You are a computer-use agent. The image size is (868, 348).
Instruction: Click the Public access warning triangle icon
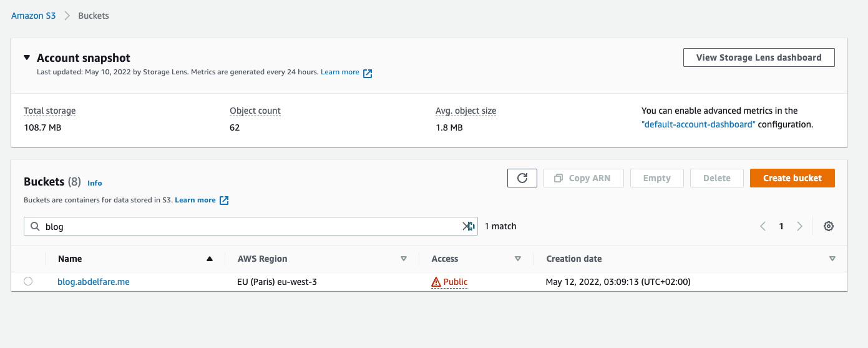click(436, 282)
